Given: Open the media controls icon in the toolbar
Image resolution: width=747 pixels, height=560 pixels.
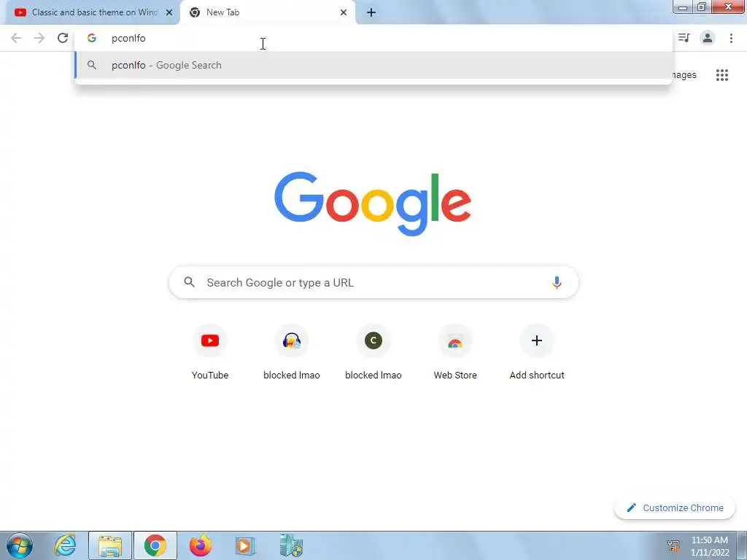Looking at the screenshot, I should (x=684, y=38).
